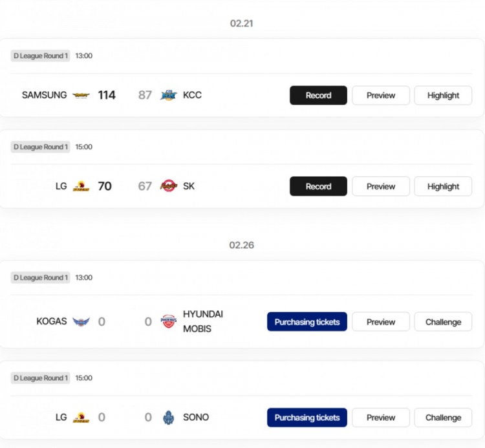The image size is (485, 448).
Task: Click the Hyundai Mobis team logo
Action: (168, 322)
